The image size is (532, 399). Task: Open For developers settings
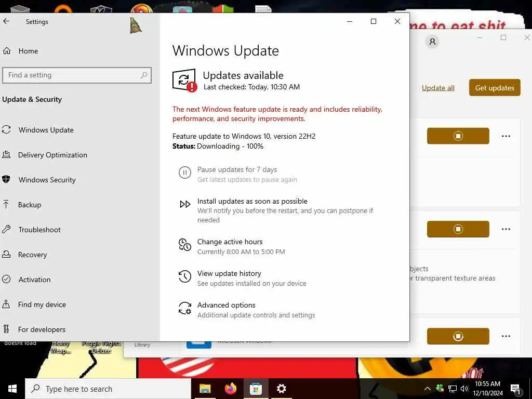(42, 329)
